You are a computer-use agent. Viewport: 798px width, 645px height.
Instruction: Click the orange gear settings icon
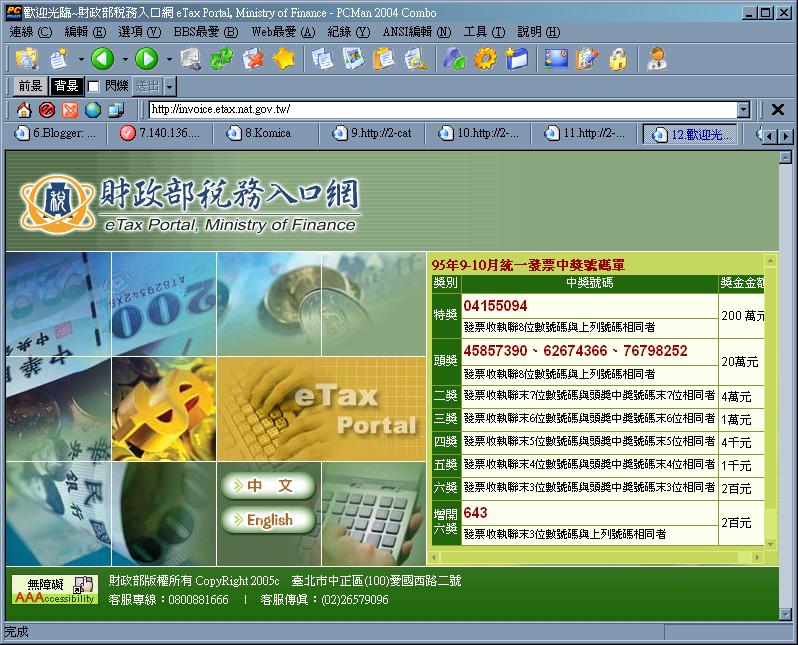point(485,59)
